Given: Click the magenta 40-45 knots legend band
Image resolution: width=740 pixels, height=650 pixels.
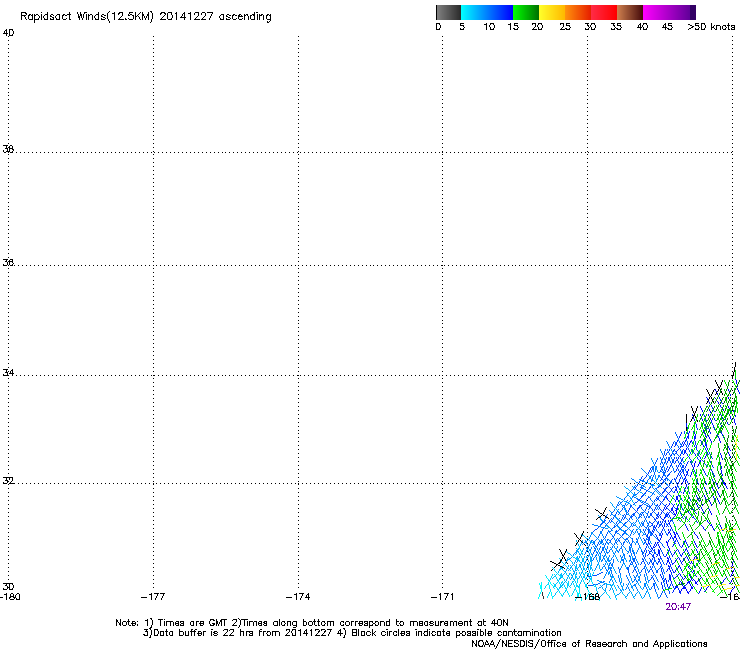Looking at the screenshot, I should tap(656, 12).
